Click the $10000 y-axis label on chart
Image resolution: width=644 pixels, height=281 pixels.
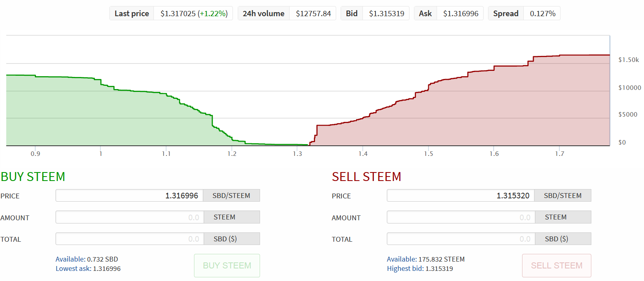629,87
